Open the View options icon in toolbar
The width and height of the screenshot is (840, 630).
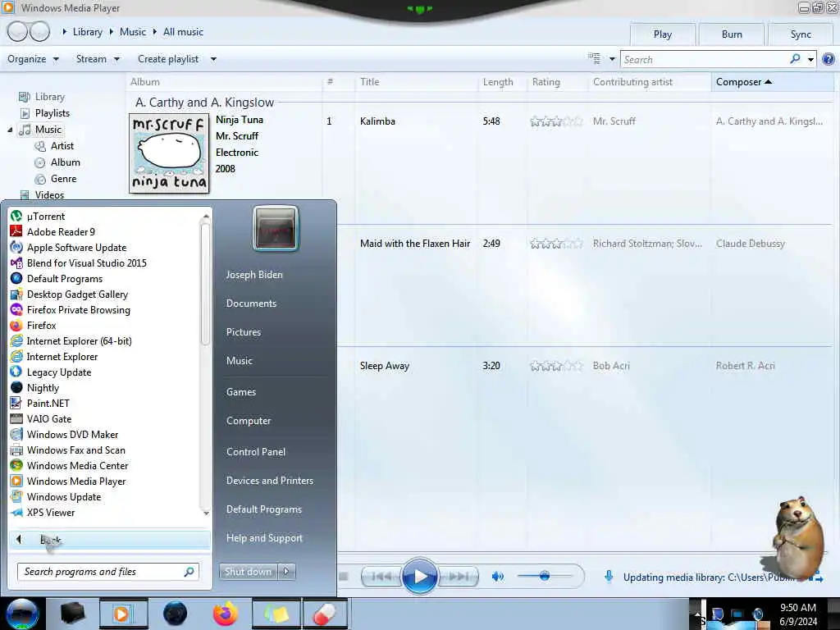click(594, 59)
